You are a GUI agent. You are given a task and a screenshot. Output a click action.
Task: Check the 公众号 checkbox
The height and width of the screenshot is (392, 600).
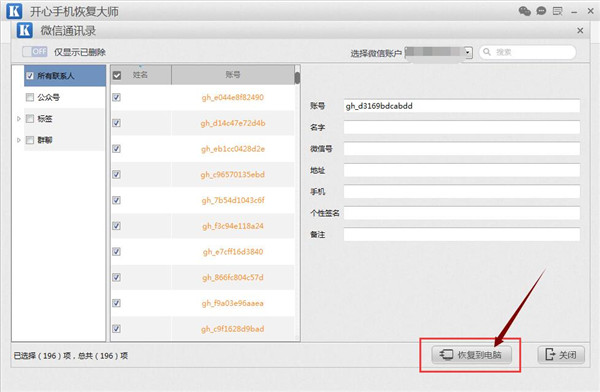pyautogui.click(x=30, y=97)
